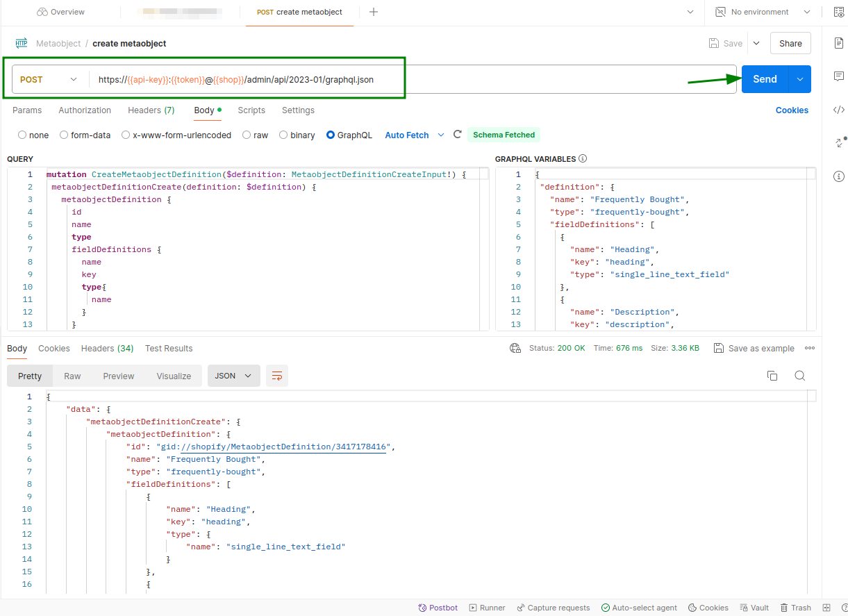Select the binary body type
848x616 pixels.
point(283,135)
